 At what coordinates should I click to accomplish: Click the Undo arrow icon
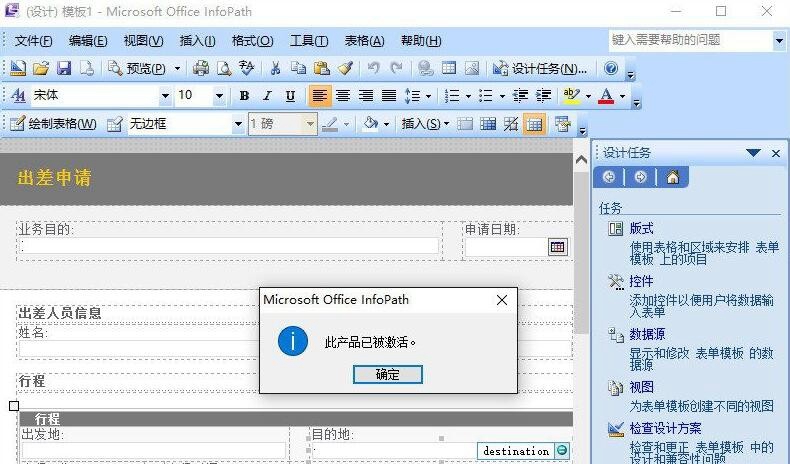click(373, 68)
